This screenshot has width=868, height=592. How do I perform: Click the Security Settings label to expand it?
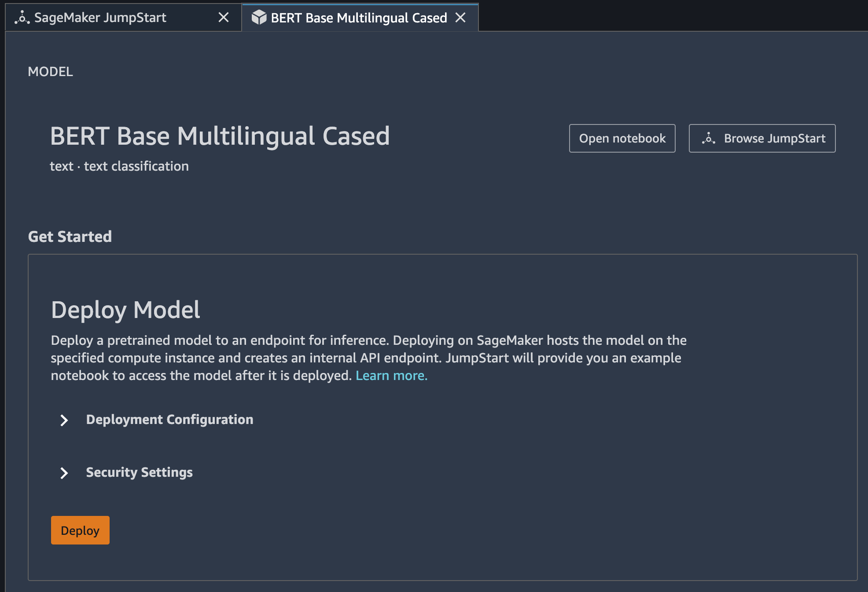(x=139, y=472)
